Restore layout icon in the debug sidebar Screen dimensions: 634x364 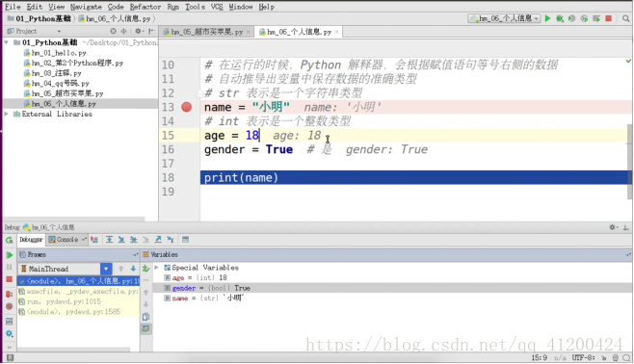click(10, 322)
